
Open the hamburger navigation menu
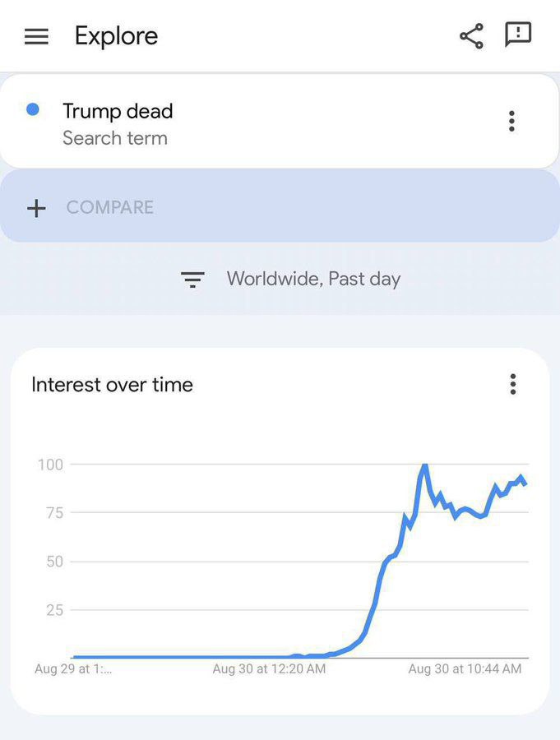pos(36,37)
